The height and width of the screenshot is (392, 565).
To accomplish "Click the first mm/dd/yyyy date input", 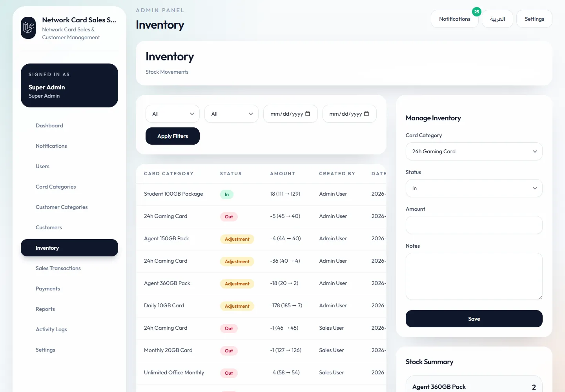I will click(290, 114).
